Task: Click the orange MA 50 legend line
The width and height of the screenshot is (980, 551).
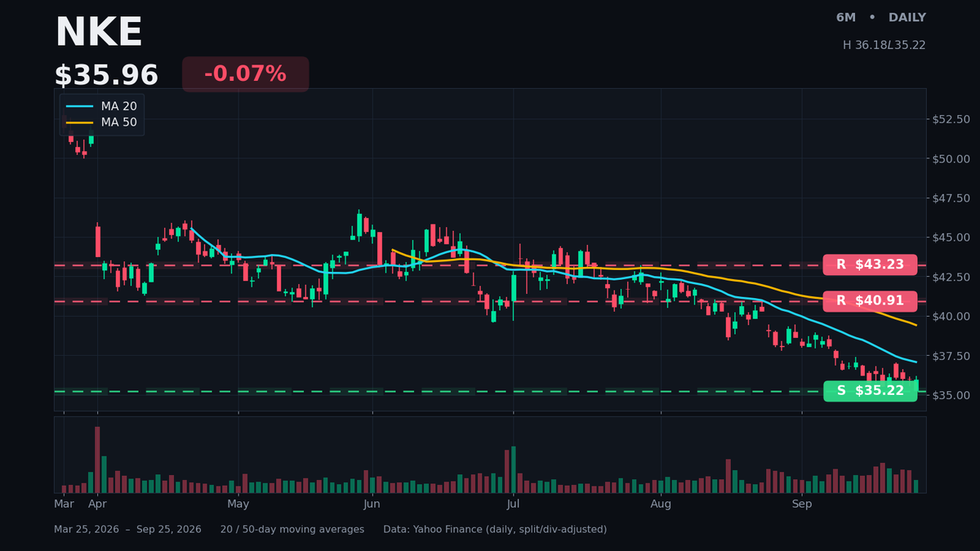Action: 79,123
